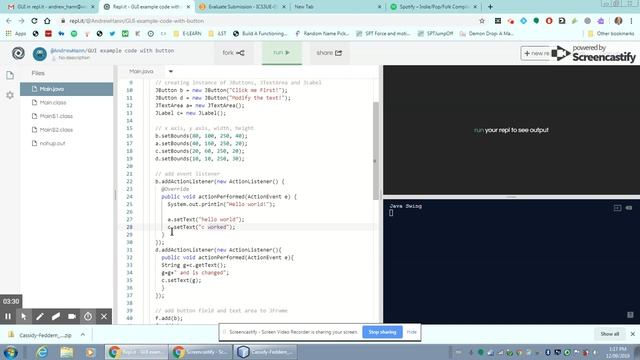640x360 pixels.
Task: Open the SPTJumpOff bookmark
Action: (436, 34)
